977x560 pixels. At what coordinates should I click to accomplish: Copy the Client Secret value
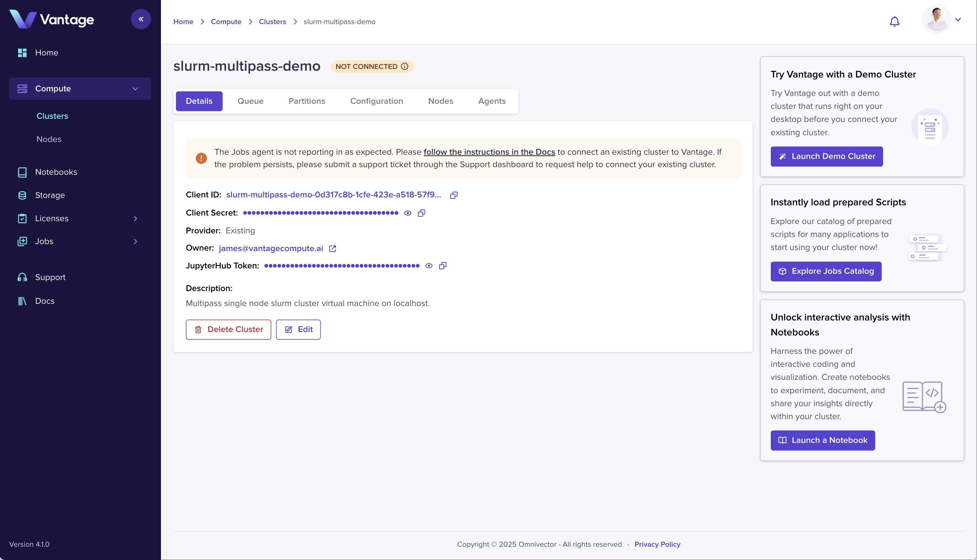click(421, 213)
